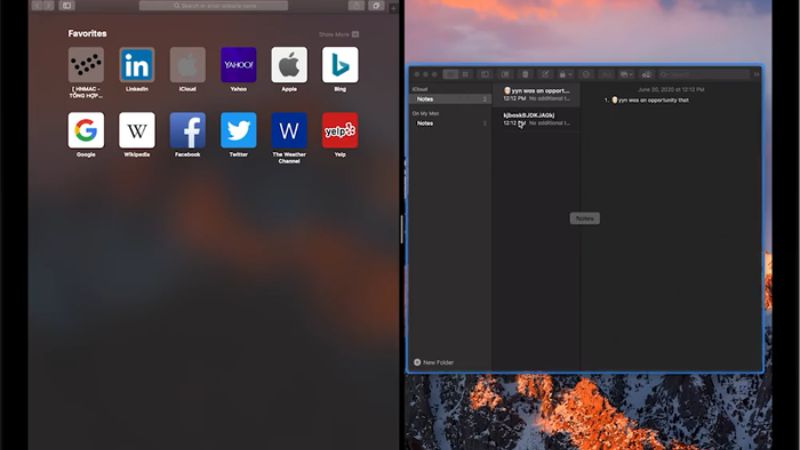Open the iCloud favorite in Safari
Screen dimensions: 800x450
[187, 65]
